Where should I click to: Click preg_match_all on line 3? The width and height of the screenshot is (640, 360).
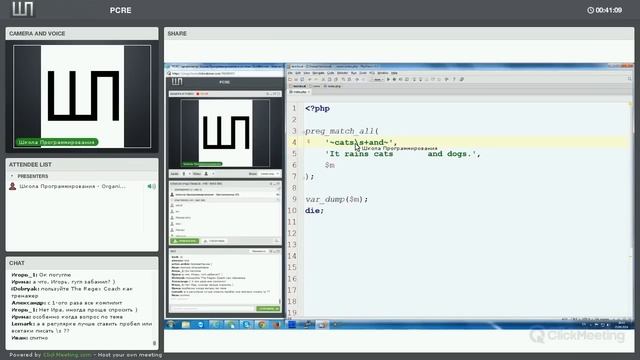[342, 131]
